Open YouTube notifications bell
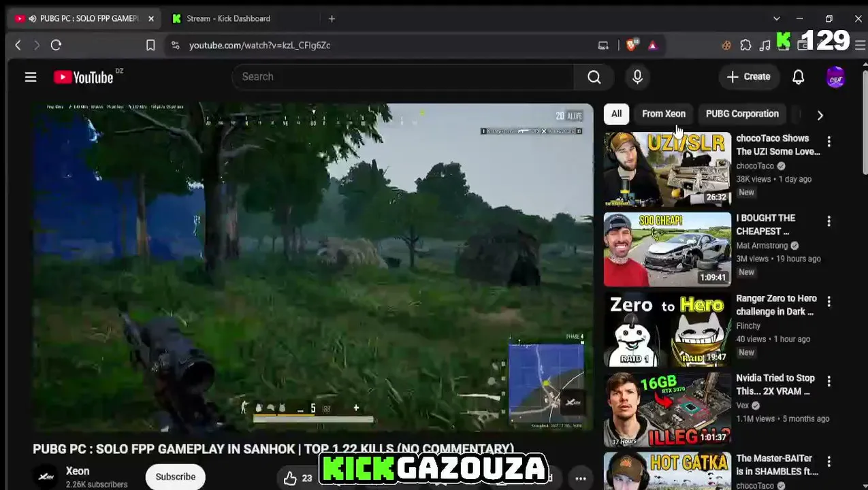This screenshot has height=490, width=868. [x=798, y=77]
